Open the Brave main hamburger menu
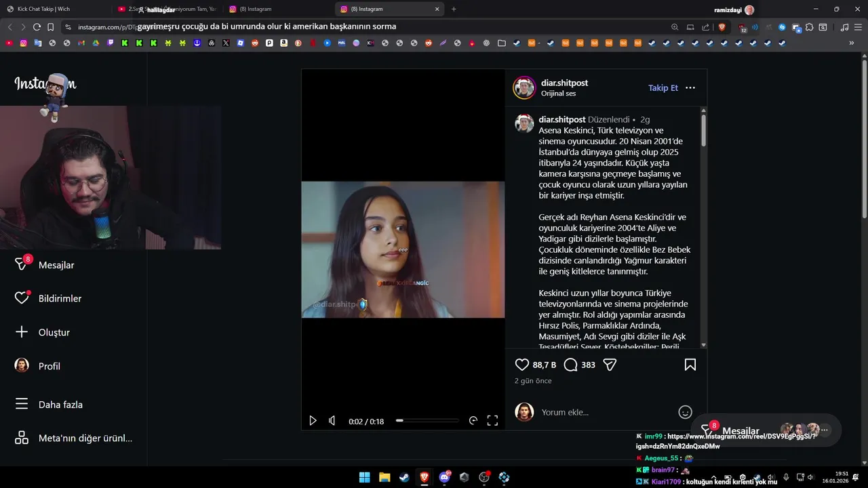 858,27
